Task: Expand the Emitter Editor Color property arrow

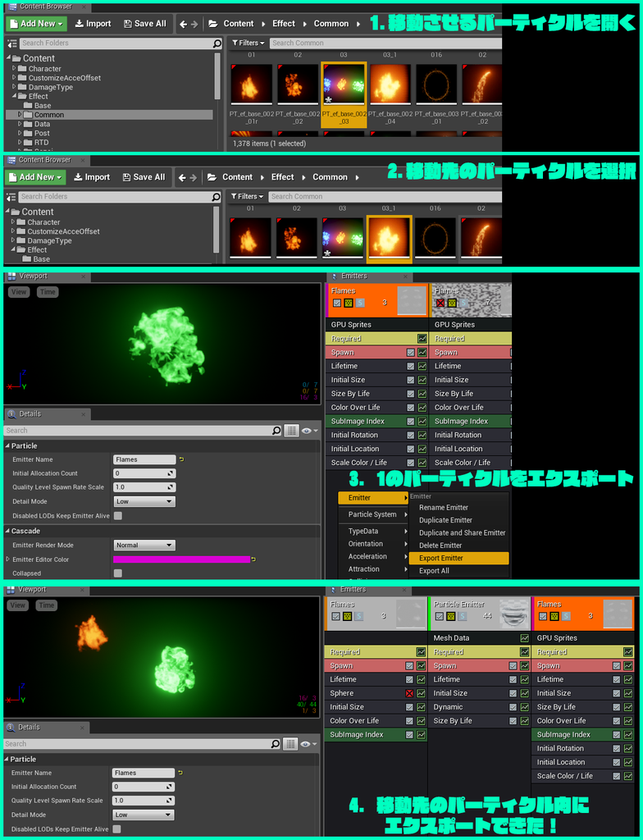Action: [x=7, y=559]
